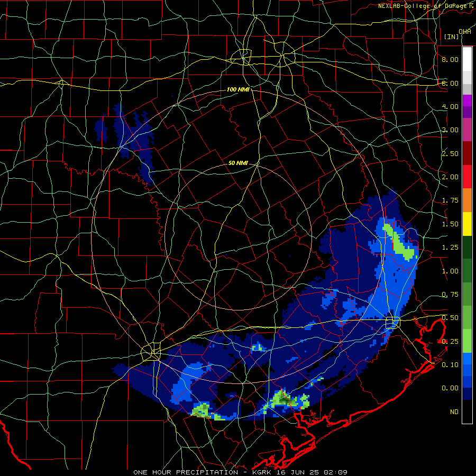This screenshot has height=476, width=476.
Task: Click the 02:09 timestamp
Action: coord(335,472)
